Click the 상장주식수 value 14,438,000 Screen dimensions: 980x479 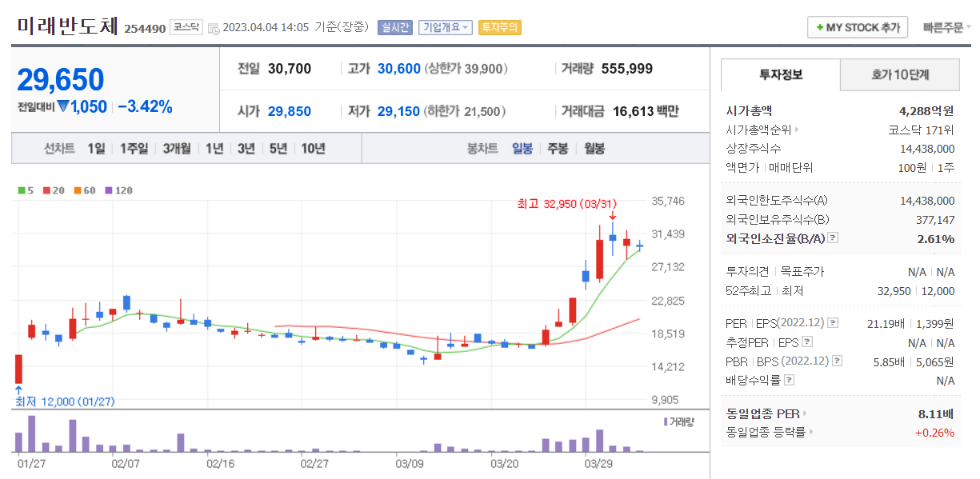927,148
